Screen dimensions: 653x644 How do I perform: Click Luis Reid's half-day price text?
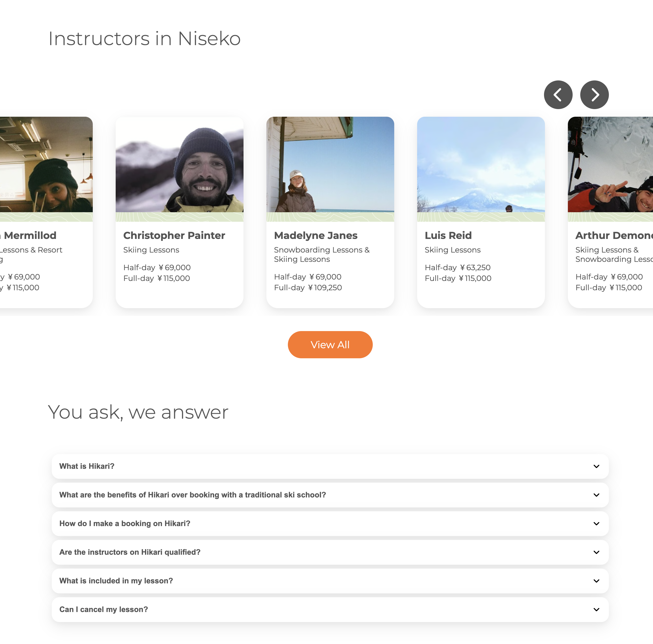click(458, 268)
